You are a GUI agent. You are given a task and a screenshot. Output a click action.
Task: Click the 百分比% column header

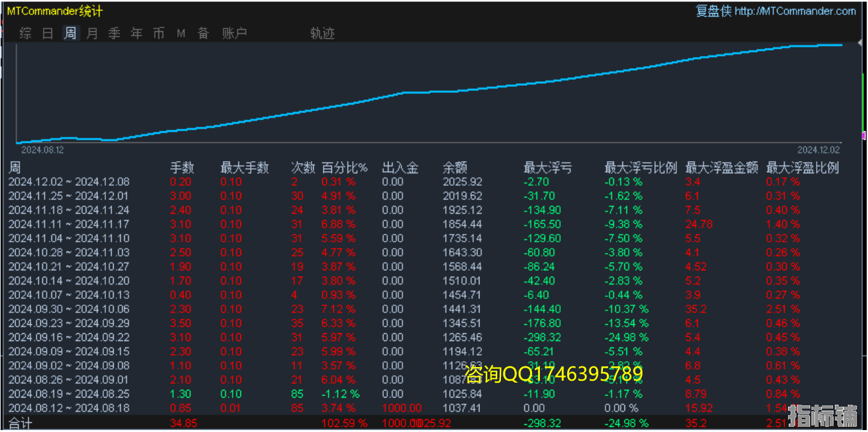pyautogui.click(x=344, y=168)
